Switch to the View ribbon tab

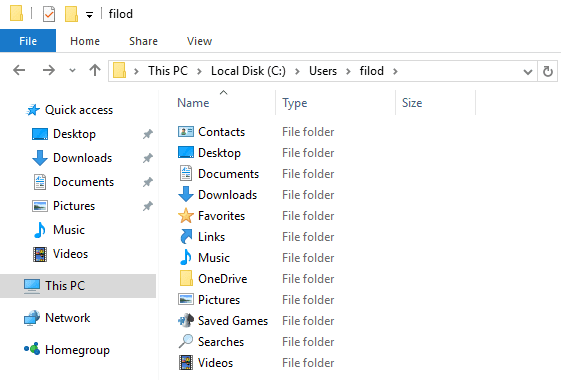[x=199, y=41]
